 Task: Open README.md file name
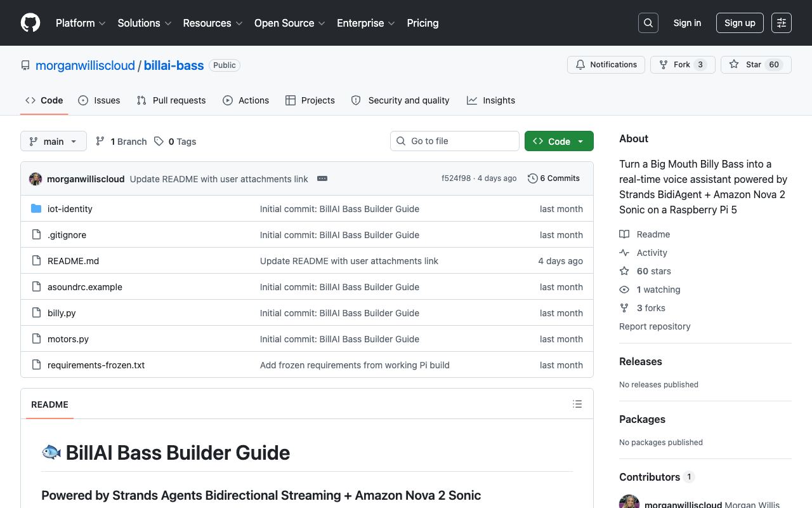pyautogui.click(x=73, y=261)
